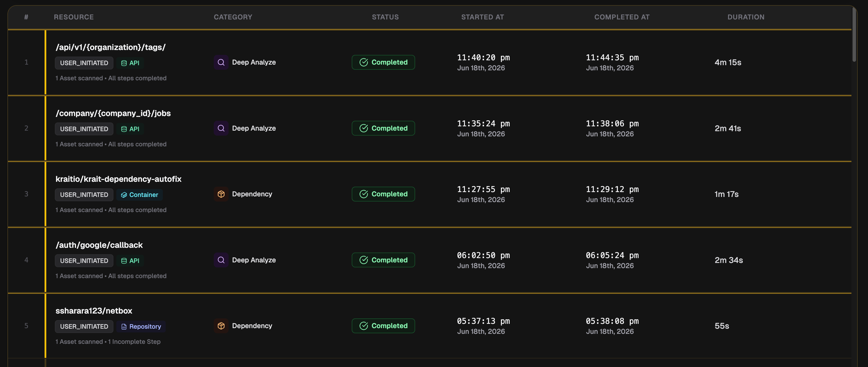Click the COMPLETED AT column header
Viewport: 868px width, 367px height.
pos(622,17)
